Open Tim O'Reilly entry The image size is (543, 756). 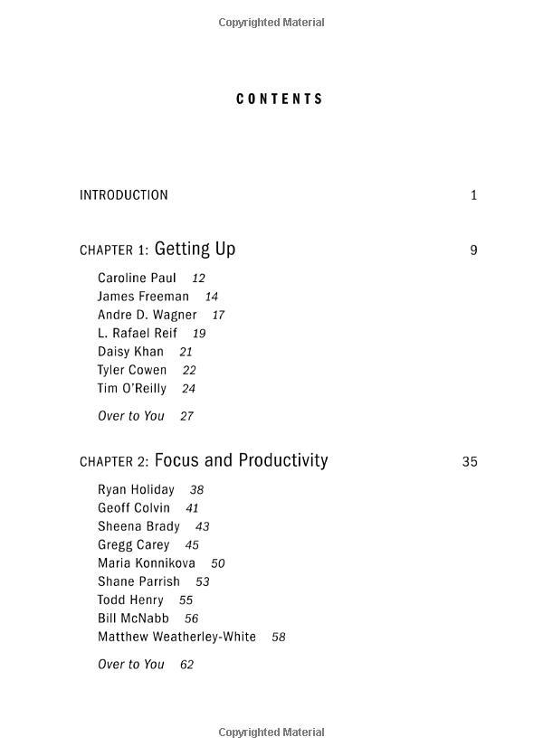pyautogui.click(x=132, y=389)
